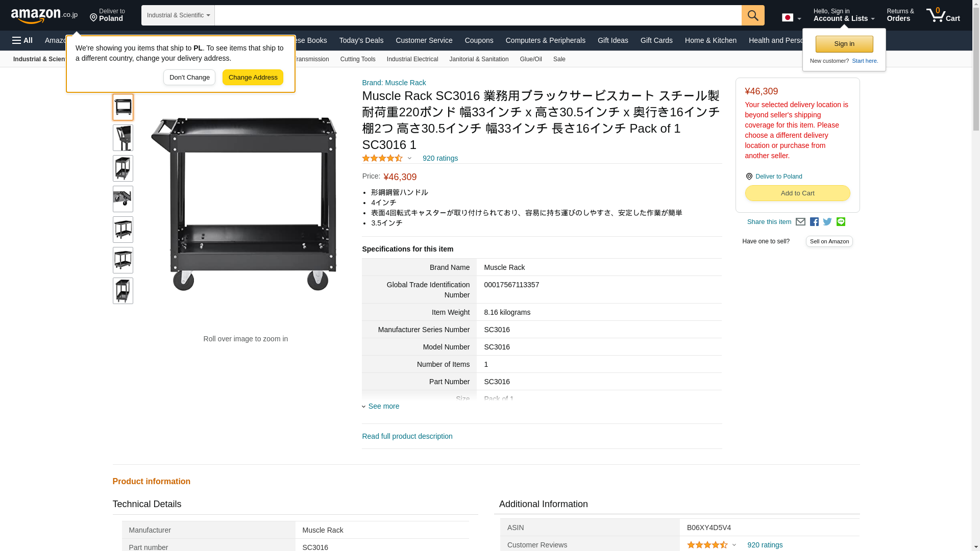Select the second product thumbnail image
Viewport: 980px width, 551px height.
[x=122, y=138]
